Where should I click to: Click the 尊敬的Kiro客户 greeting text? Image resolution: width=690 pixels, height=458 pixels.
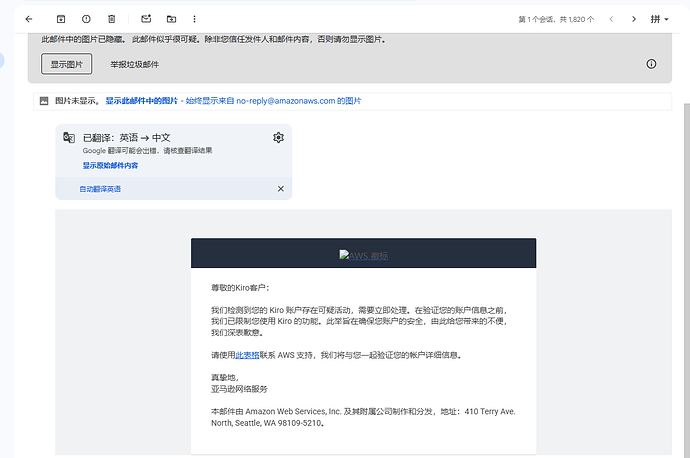click(240, 288)
